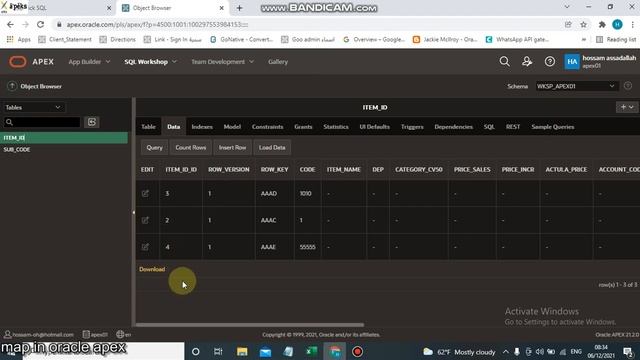Open the search magnifier in APEX header
The width and height of the screenshot is (640, 360).
pyautogui.click(x=504, y=62)
